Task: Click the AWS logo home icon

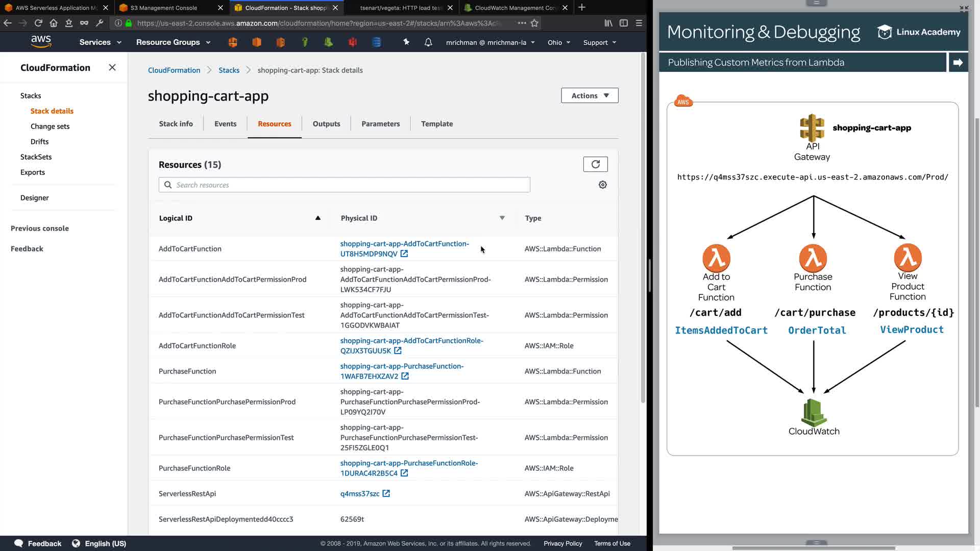Action: pyautogui.click(x=41, y=42)
